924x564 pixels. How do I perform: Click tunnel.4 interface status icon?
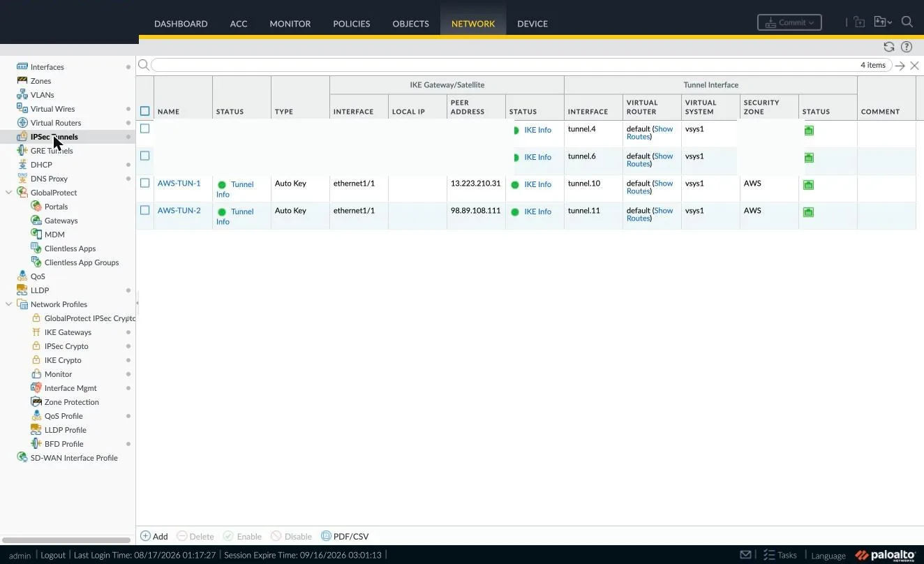[809, 131]
